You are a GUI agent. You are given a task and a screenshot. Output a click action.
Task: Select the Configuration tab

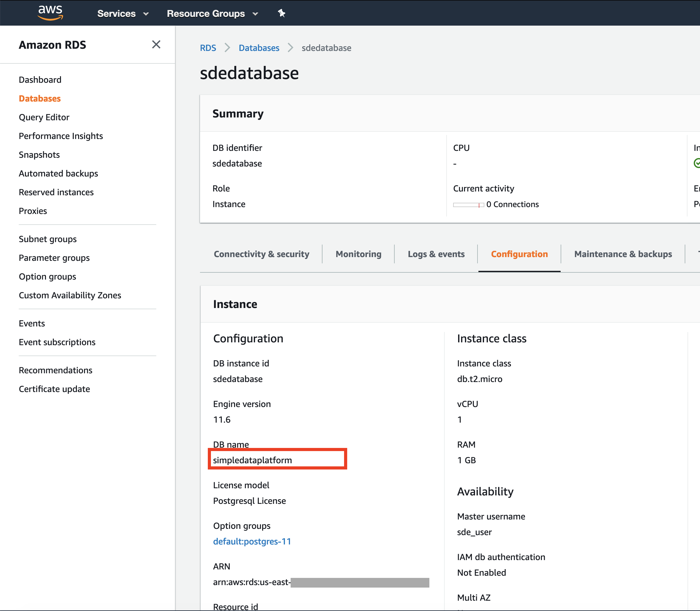pyautogui.click(x=520, y=254)
